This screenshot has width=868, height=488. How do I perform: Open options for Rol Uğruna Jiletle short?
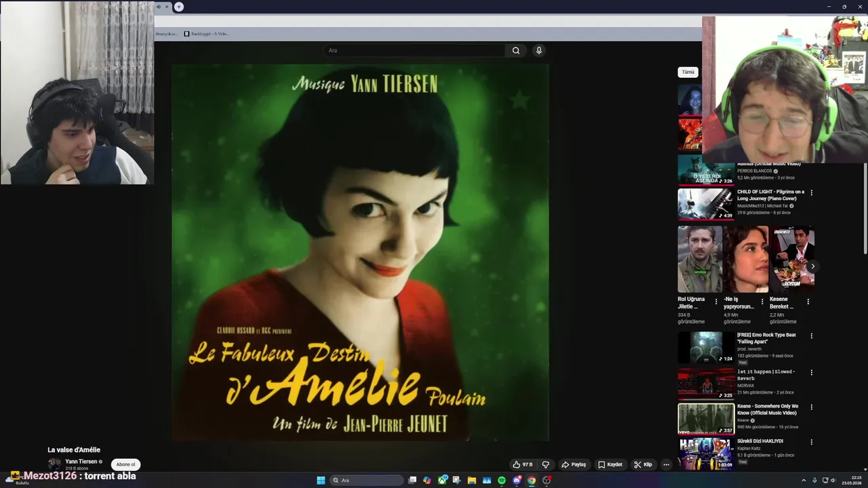tap(716, 302)
